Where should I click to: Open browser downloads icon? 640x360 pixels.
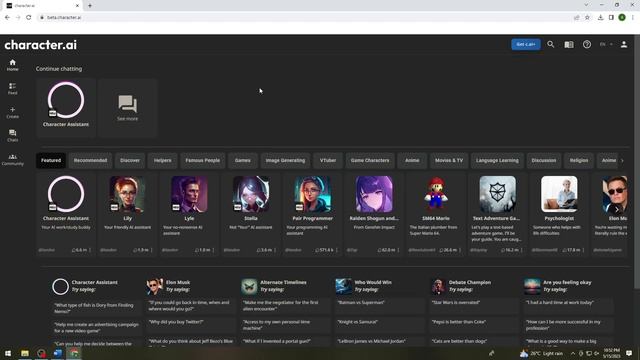pos(600,18)
